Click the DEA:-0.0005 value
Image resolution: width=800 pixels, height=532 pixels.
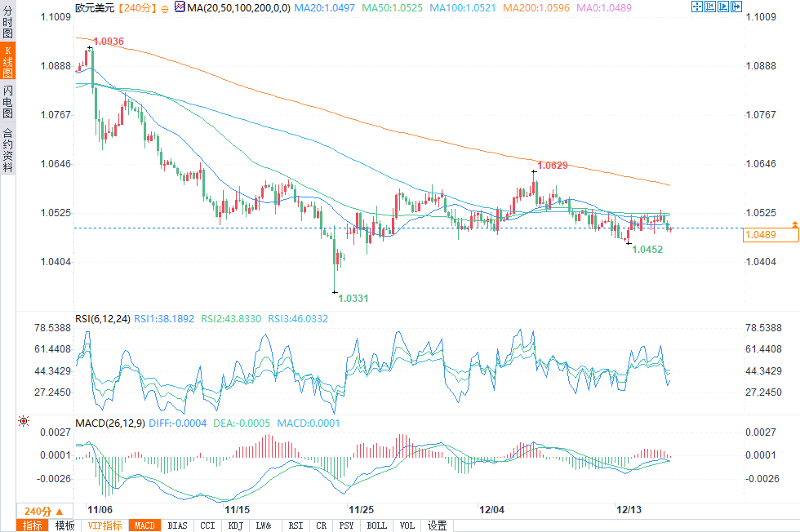pyautogui.click(x=242, y=423)
